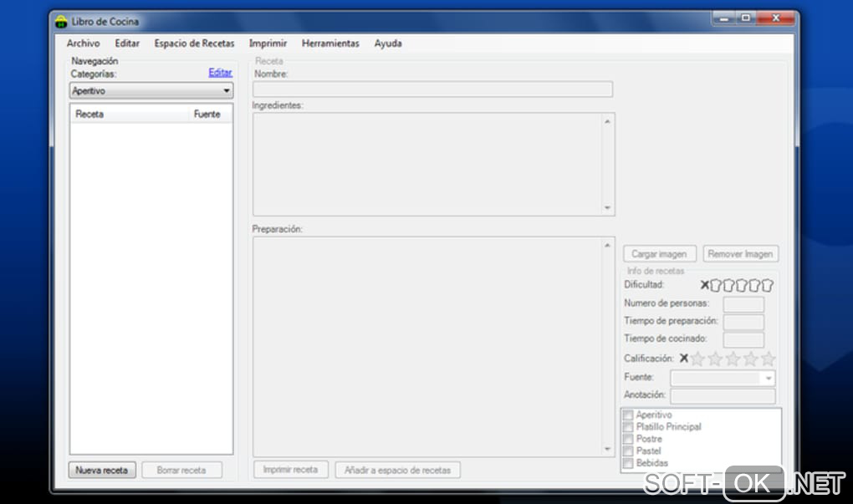Click the Tiempo de cocinado field
The width and height of the screenshot is (853, 504).
(x=743, y=339)
